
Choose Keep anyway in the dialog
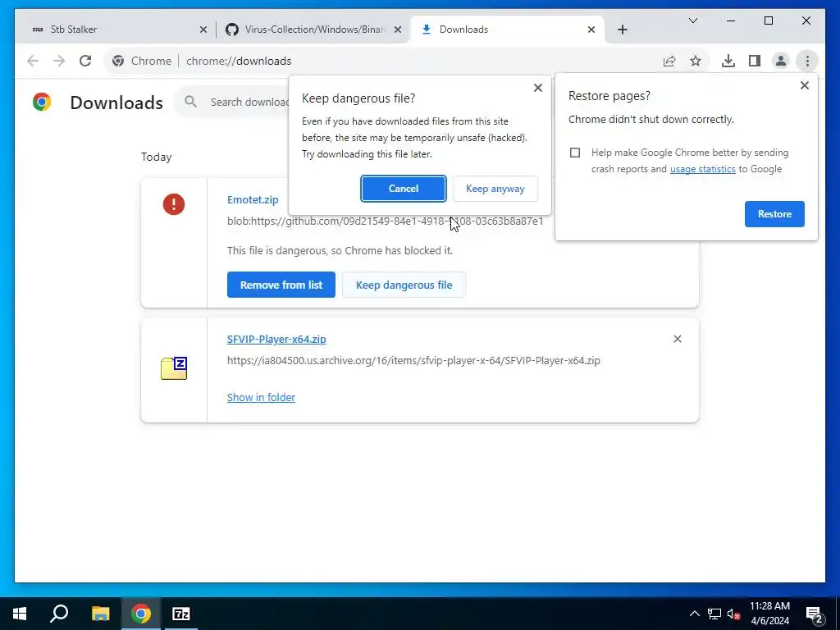tap(495, 189)
